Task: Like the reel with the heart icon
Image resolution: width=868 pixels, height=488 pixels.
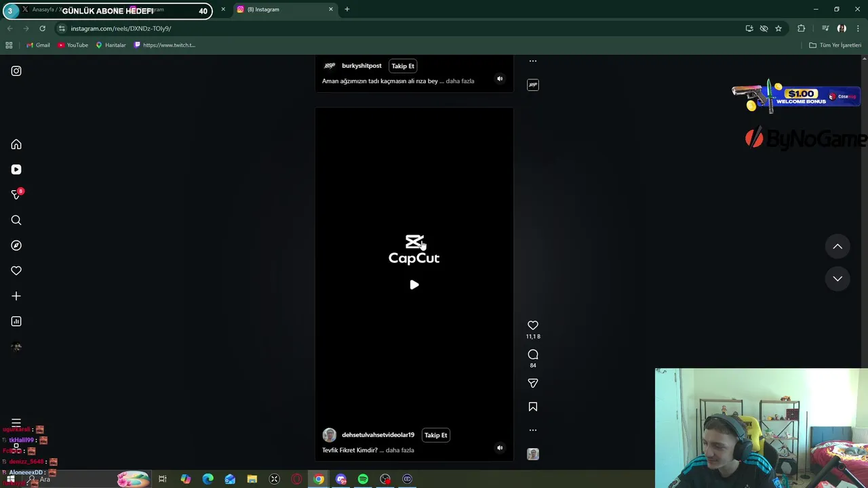Action: point(533,325)
